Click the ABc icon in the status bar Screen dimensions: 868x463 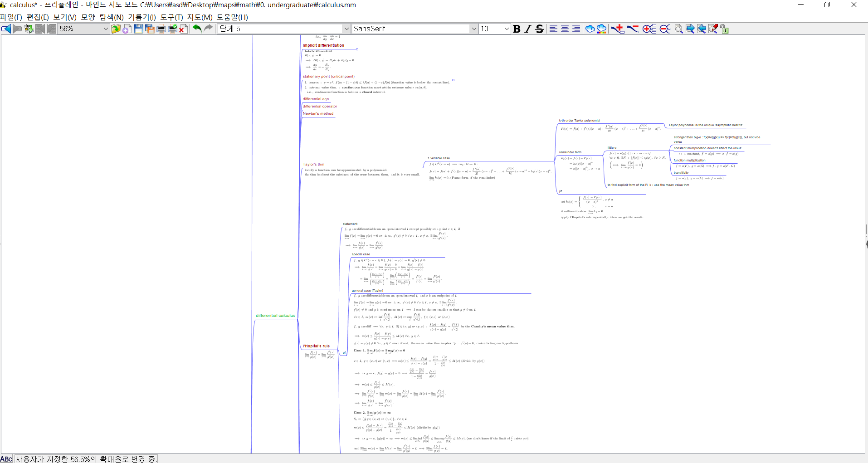click(6, 459)
